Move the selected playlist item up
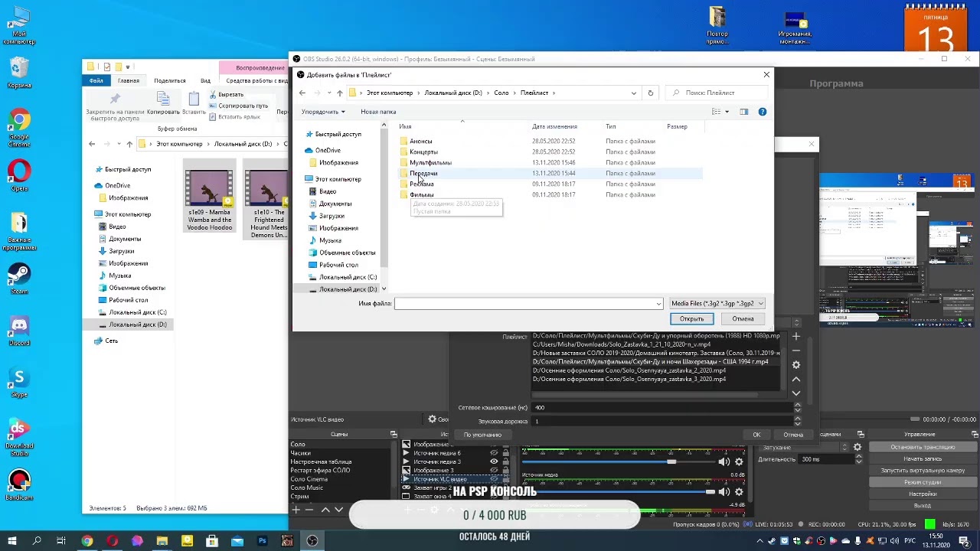 pyautogui.click(x=796, y=379)
